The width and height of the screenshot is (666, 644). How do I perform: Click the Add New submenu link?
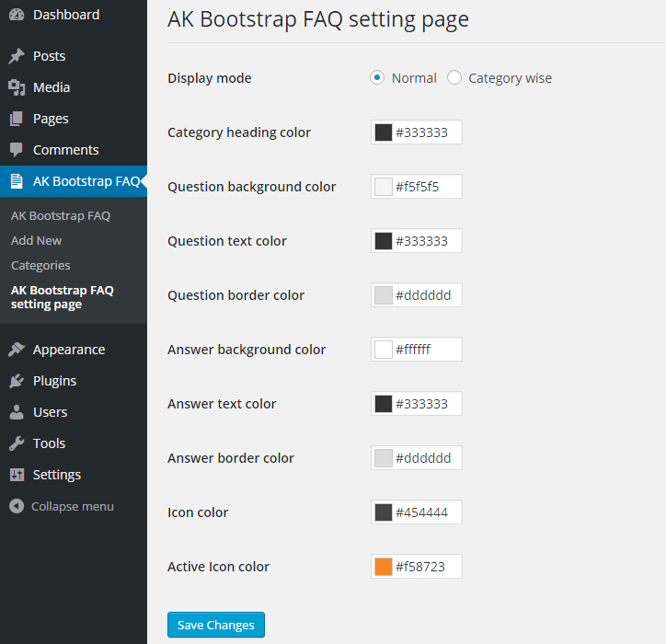click(36, 240)
